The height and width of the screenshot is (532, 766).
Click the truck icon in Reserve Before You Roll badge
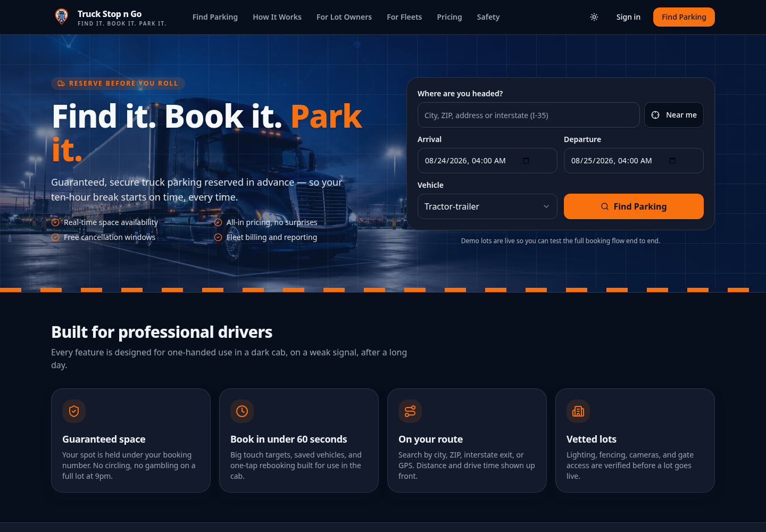click(61, 84)
